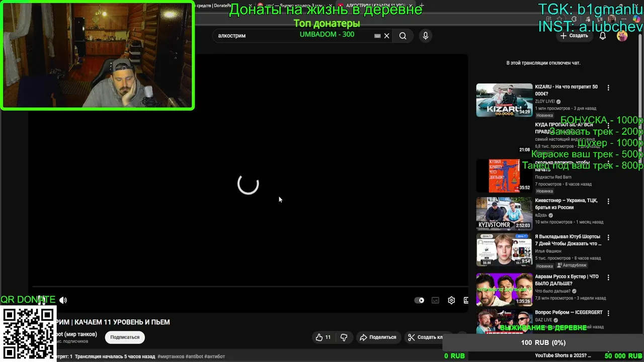This screenshot has width=644, height=362.
Task: Click the title Авраам Руссо х Бустер
Action: pyautogui.click(x=567, y=280)
